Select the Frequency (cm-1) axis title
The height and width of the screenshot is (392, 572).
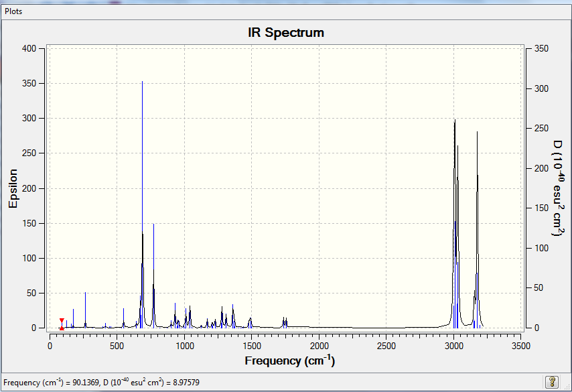[x=290, y=361]
